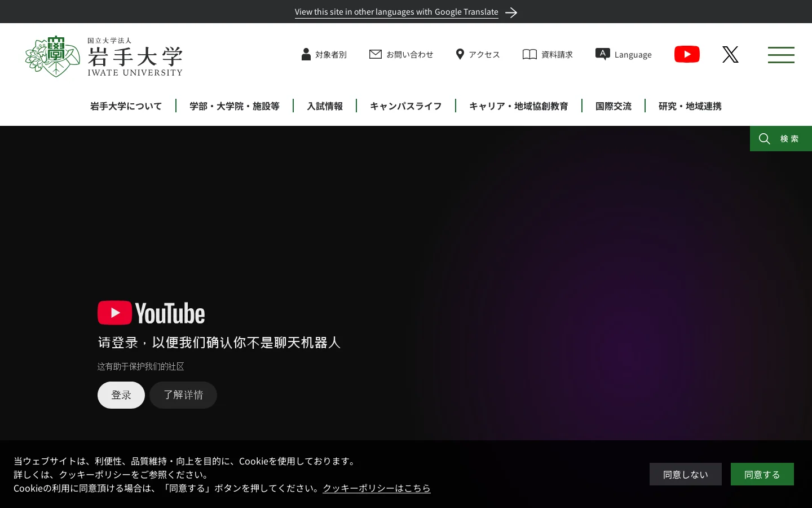Open the 研究・地域連携 menu

[690, 106]
